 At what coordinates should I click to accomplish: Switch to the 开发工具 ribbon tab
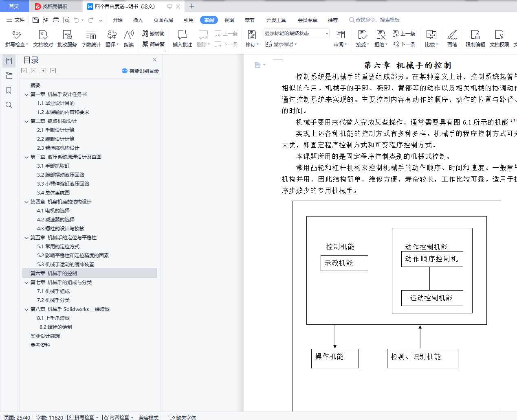pyautogui.click(x=276, y=20)
